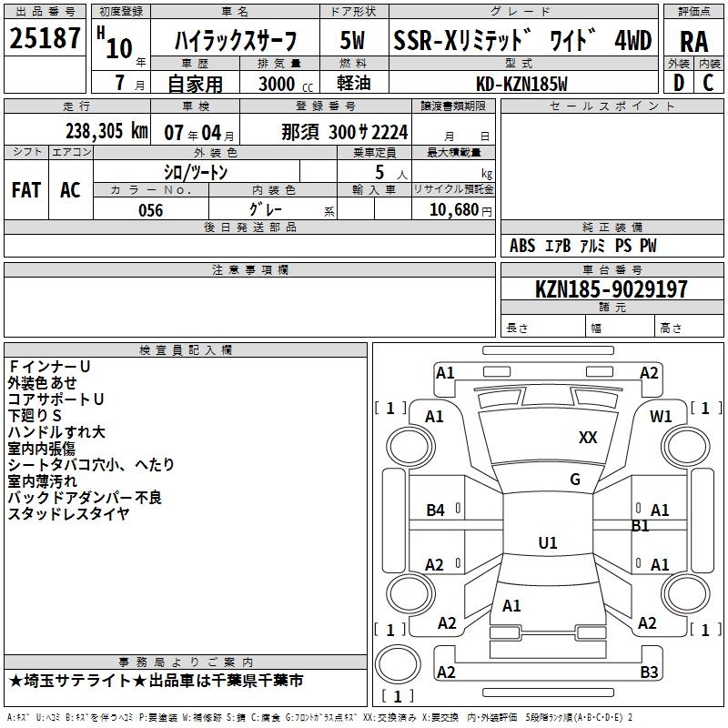Click the registration month 7月

click(x=129, y=83)
